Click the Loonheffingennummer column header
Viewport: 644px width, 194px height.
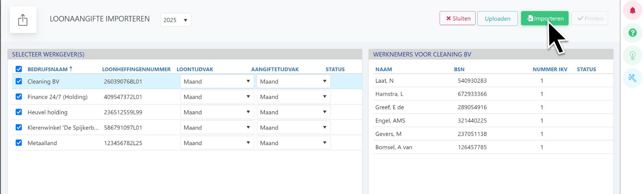(x=136, y=69)
